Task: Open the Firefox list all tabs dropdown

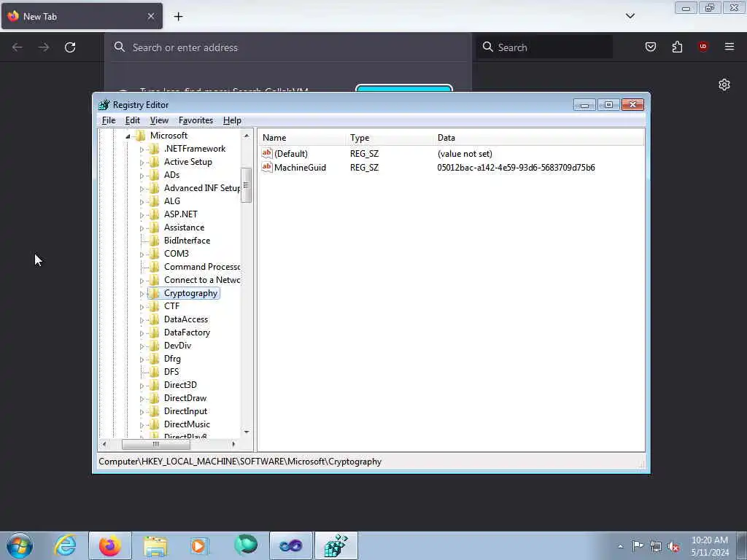Action: click(x=630, y=16)
